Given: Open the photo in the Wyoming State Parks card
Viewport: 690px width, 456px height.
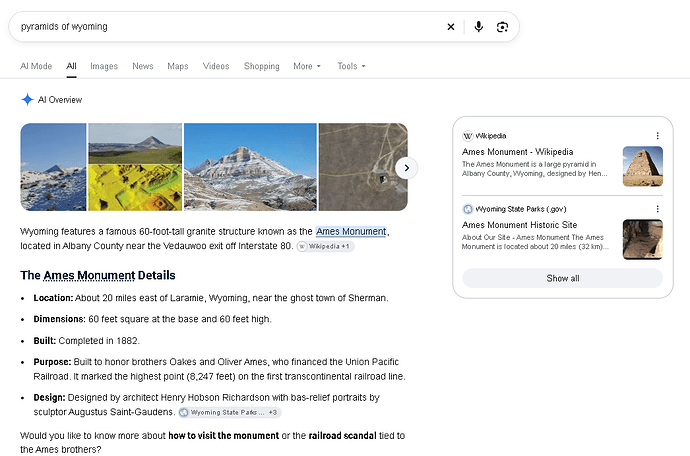Looking at the screenshot, I should (x=642, y=239).
